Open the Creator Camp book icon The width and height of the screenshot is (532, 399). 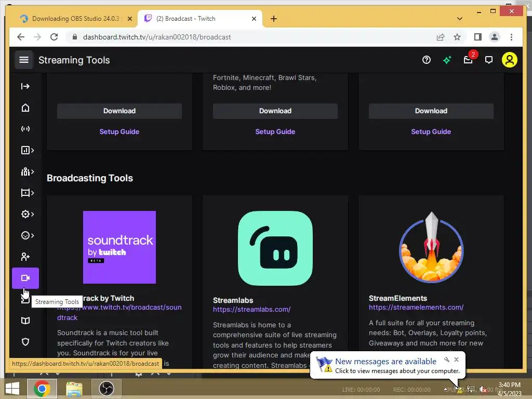click(25, 321)
